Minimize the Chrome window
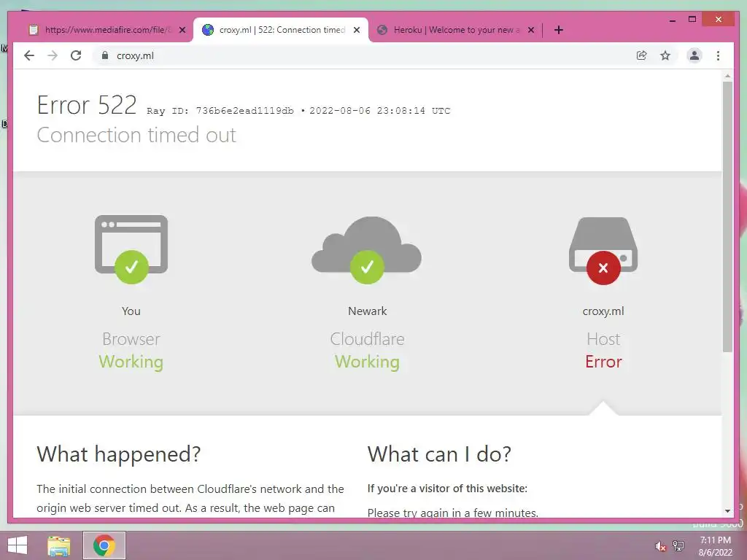 [x=672, y=20]
